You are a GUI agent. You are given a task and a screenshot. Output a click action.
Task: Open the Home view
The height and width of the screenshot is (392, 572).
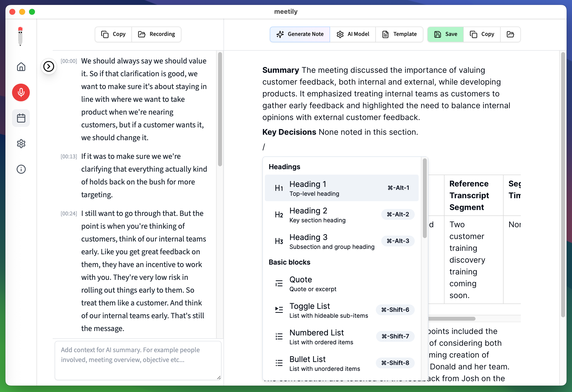[x=21, y=67]
